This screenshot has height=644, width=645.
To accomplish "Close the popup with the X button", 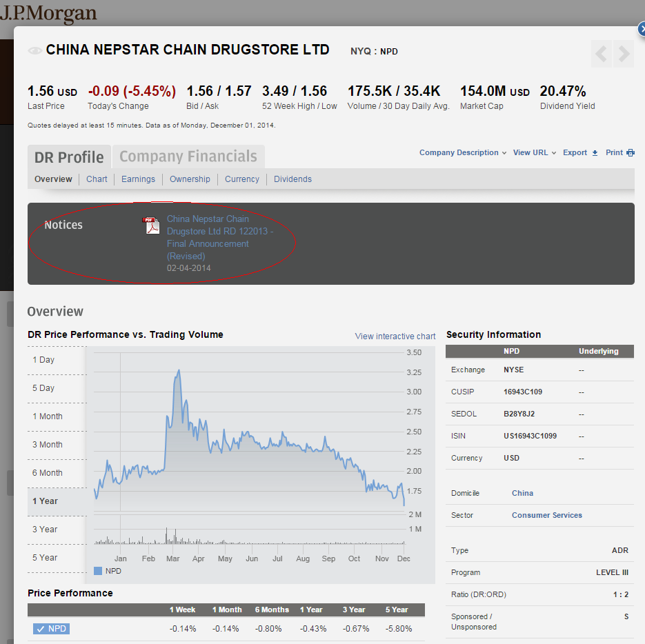I will pos(642,30).
